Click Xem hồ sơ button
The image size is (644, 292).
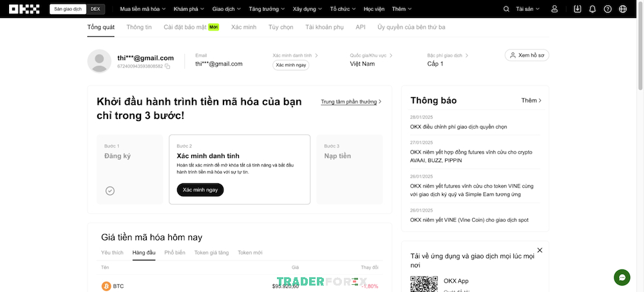[x=527, y=55]
